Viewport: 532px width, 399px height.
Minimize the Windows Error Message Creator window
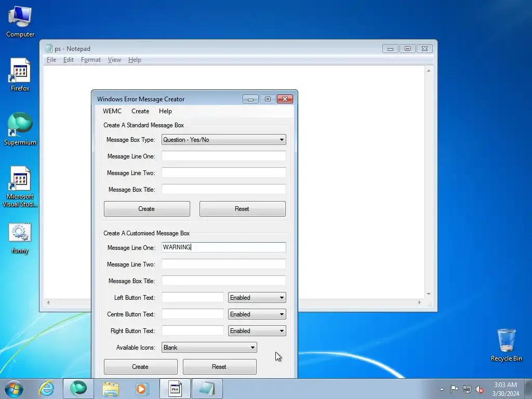click(x=251, y=99)
